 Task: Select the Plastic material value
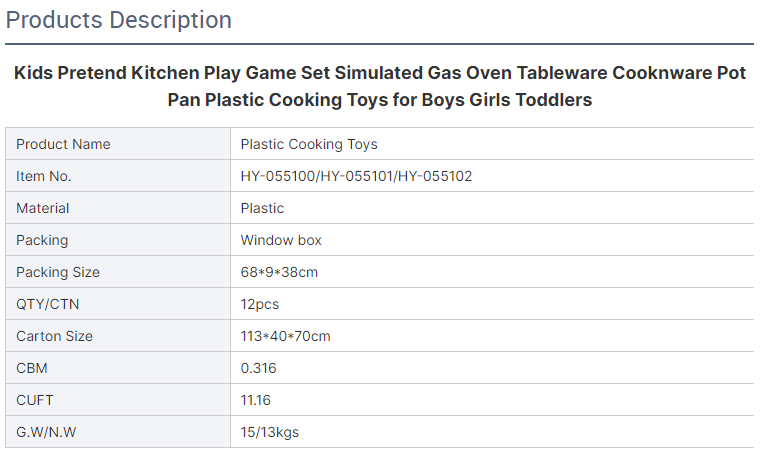262,208
